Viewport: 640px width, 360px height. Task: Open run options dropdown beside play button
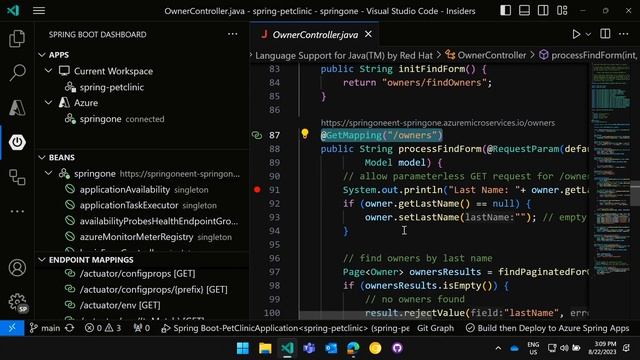(x=588, y=35)
